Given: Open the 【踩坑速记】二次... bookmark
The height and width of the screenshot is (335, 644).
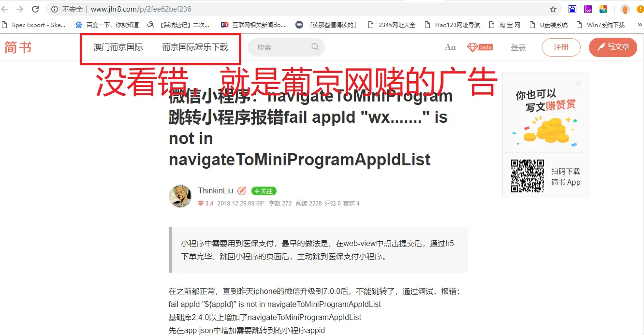Looking at the screenshot, I should (179, 25).
